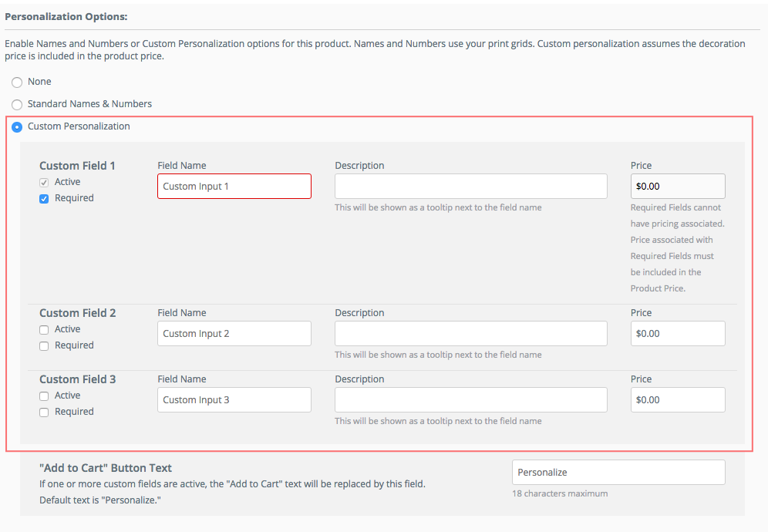This screenshot has height=532, width=768.
Task: Click Custom Field 1 Price box
Action: (x=678, y=186)
